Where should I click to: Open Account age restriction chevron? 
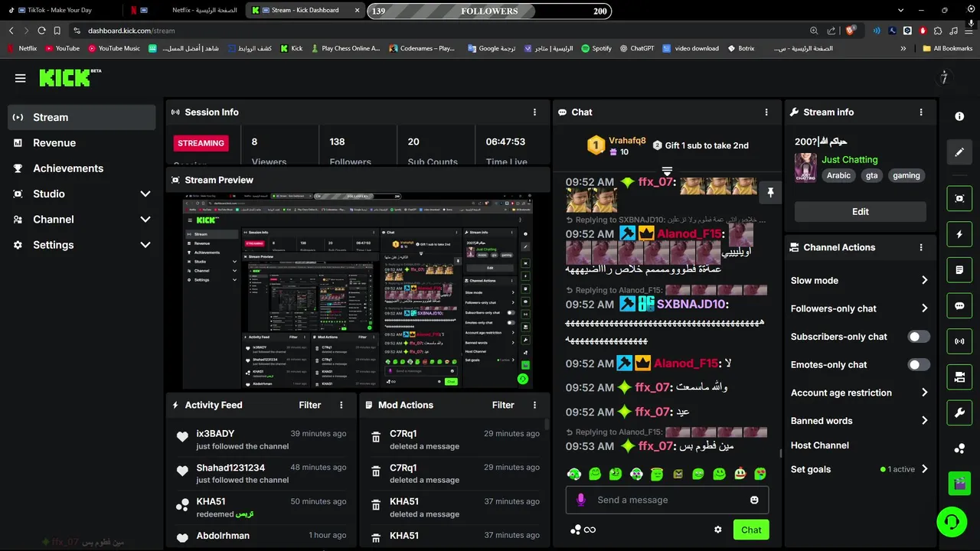tap(924, 393)
